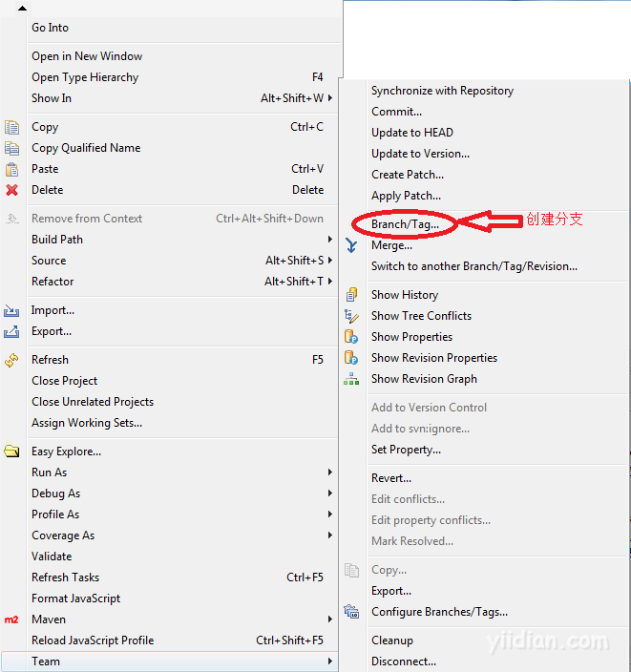This screenshot has width=631, height=672.
Task: Click the Copy icon in the context menu
Action: (12, 127)
